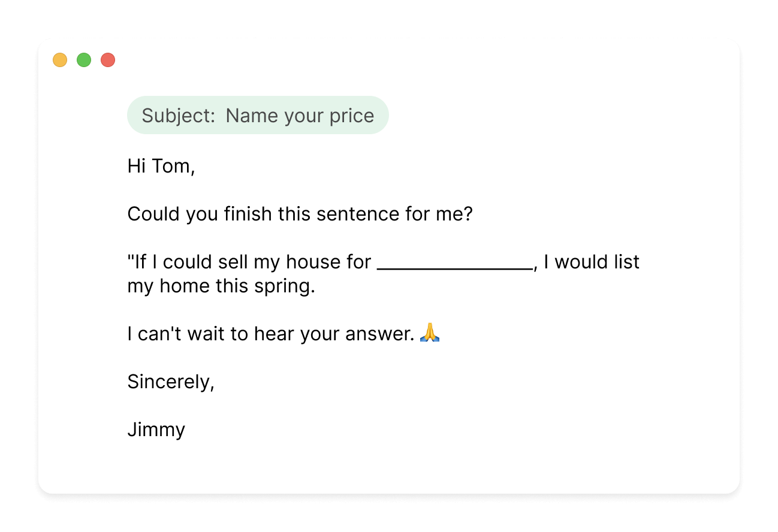
Task: Click the yellow window dot
Action: (x=60, y=60)
